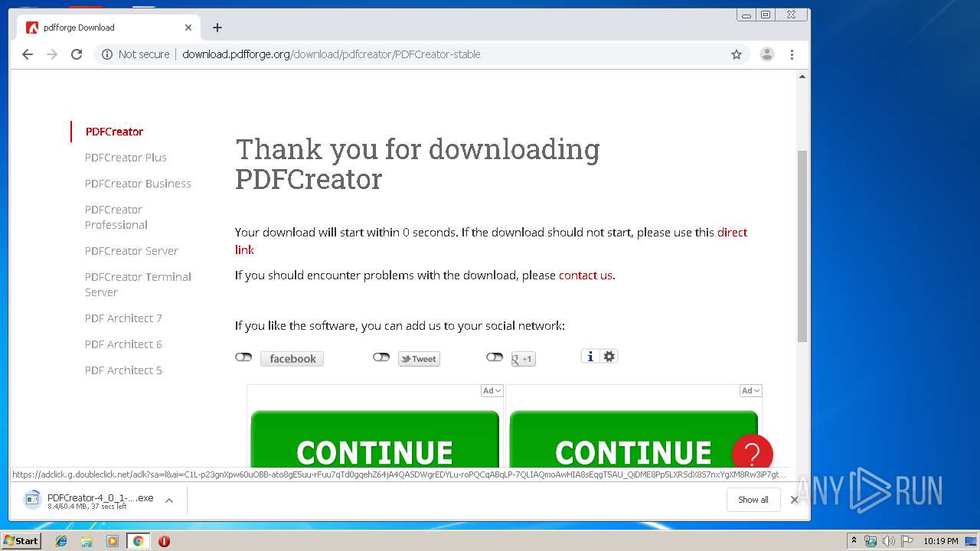Click the taskbar clock showing 10:19 PM
The height and width of the screenshot is (551, 980).
(940, 541)
